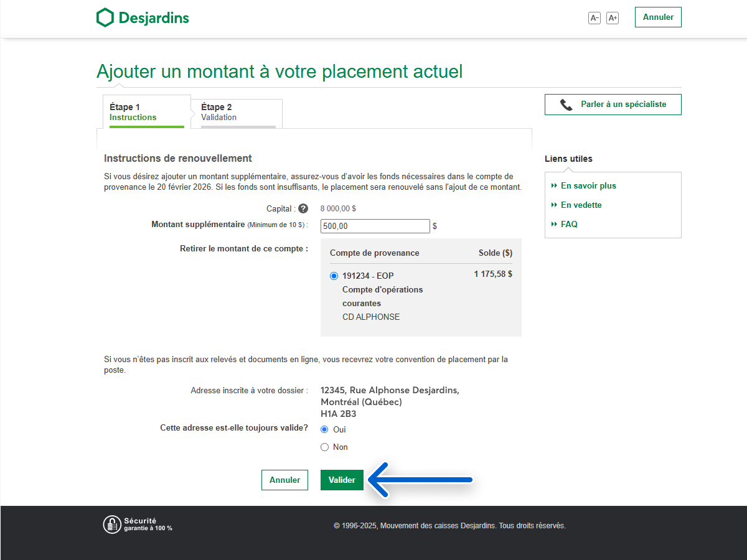Decrease text size with A- icon
Viewport: 747px width, 560px height.
pos(594,18)
